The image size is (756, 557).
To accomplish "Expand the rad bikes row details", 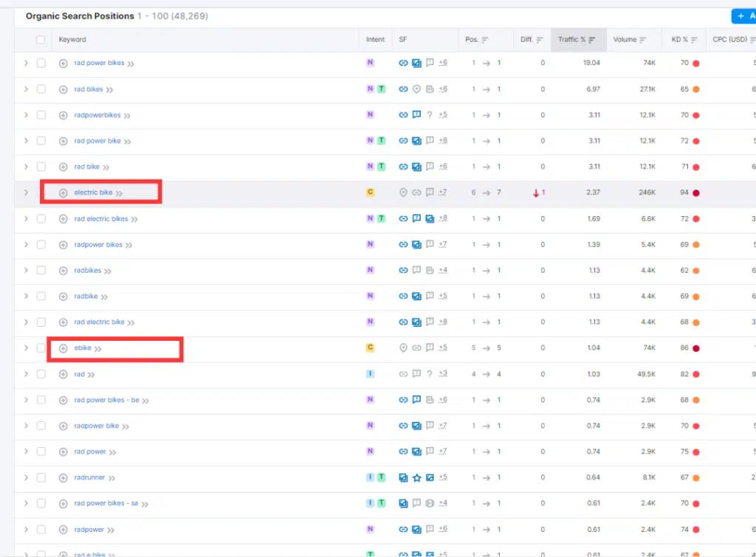I will [26, 89].
